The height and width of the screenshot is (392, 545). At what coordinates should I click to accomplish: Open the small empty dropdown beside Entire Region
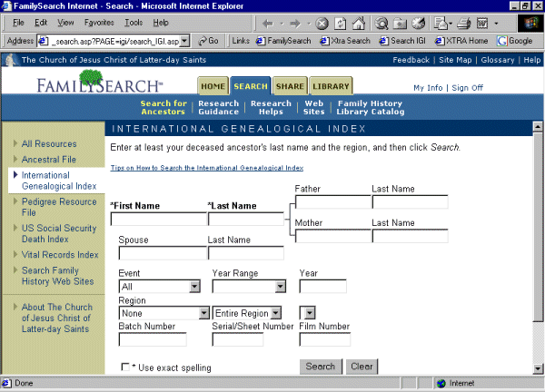coord(308,313)
